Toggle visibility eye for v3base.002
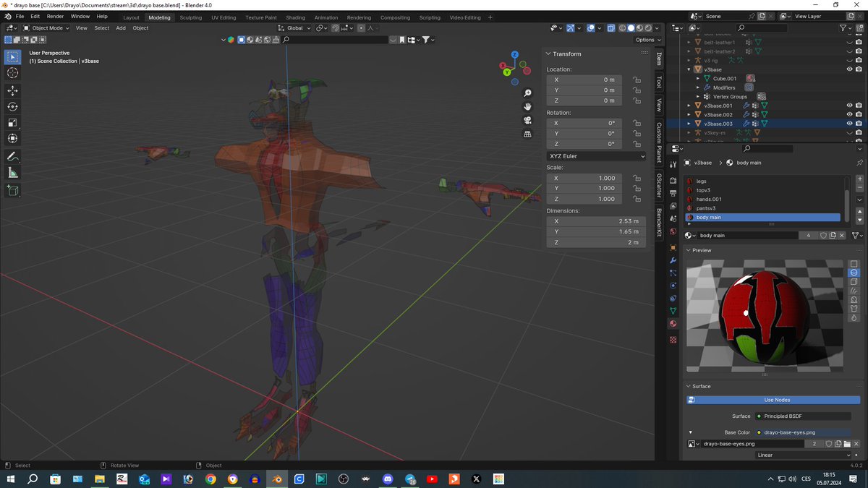 click(849, 114)
